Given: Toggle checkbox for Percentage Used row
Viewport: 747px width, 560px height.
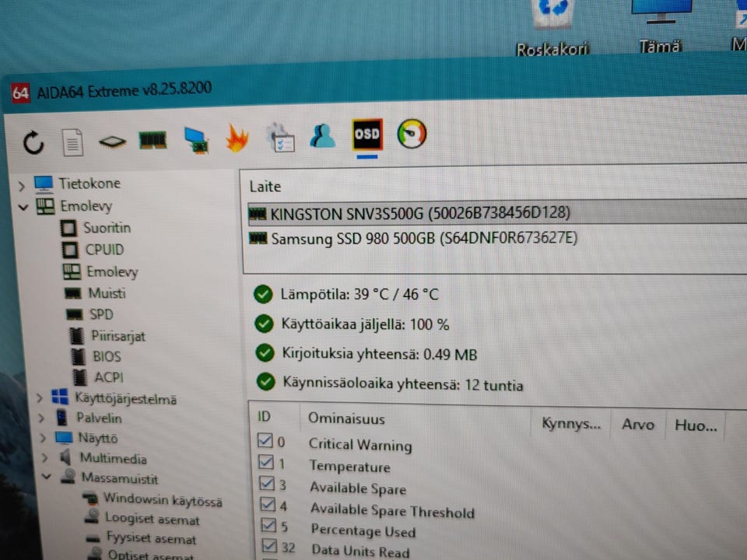Looking at the screenshot, I should [x=268, y=525].
